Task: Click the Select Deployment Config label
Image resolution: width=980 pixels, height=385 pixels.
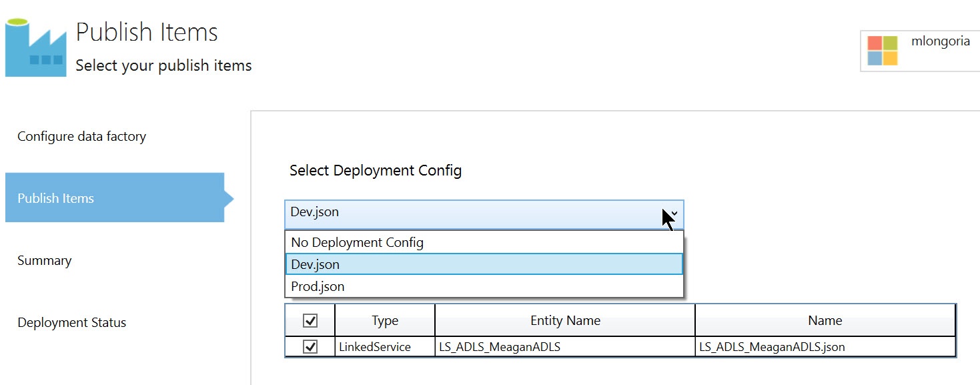Action: [376, 170]
